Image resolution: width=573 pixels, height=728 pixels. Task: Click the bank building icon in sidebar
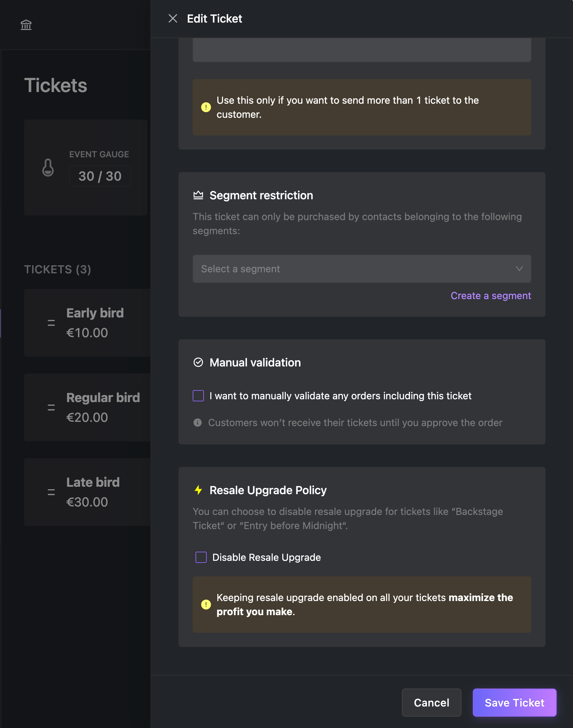point(26,25)
